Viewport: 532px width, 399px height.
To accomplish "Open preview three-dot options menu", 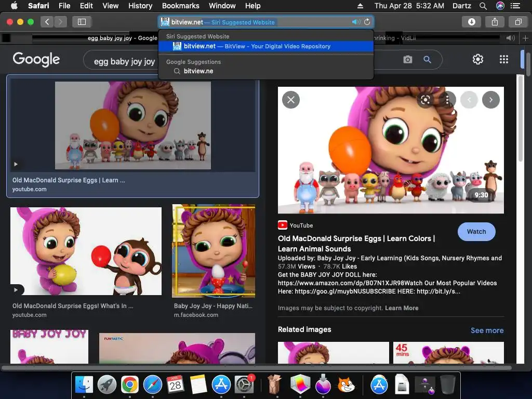I will [x=447, y=100].
